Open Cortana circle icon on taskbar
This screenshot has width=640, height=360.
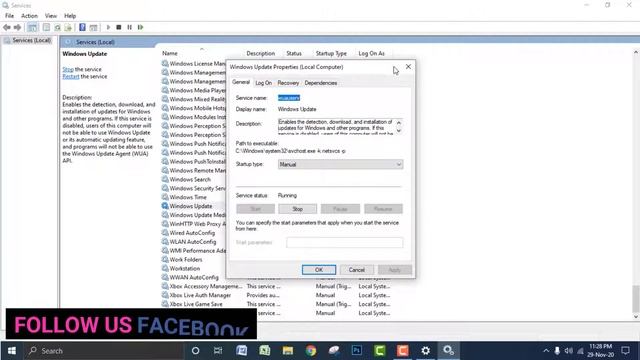[x=196, y=351]
